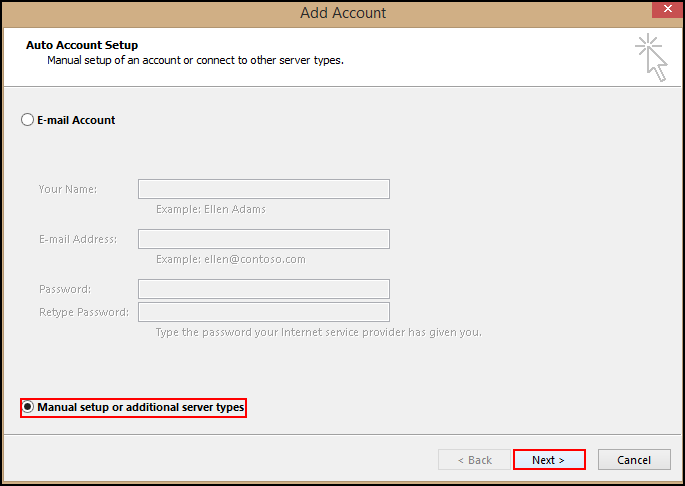Click the Add Account title bar
This screenshot has width=685, height=486.
[342, 13]
